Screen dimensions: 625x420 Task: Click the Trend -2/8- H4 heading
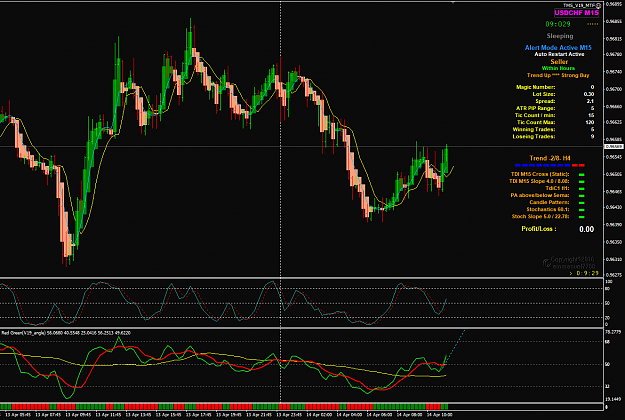click(550, 158)
